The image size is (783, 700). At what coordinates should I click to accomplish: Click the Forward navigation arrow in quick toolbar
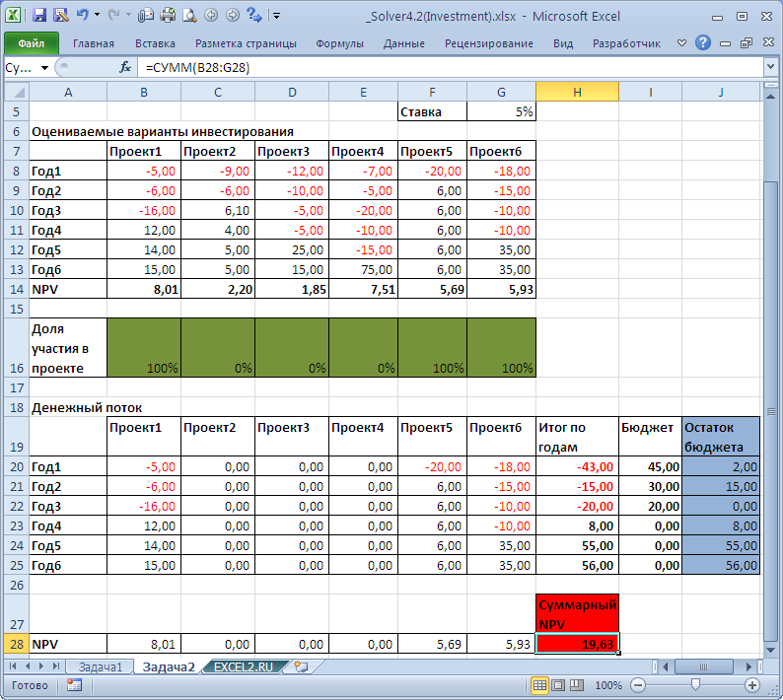[233, 16]
